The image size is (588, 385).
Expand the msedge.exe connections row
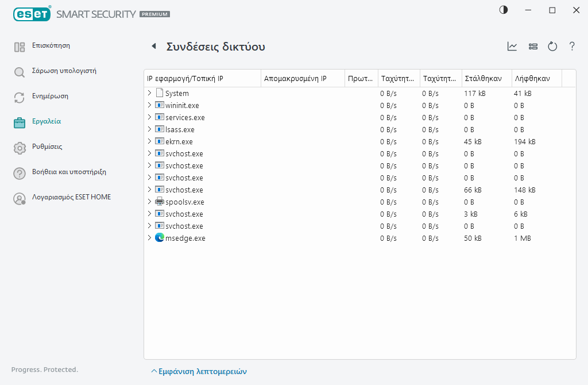pos(149,238)
